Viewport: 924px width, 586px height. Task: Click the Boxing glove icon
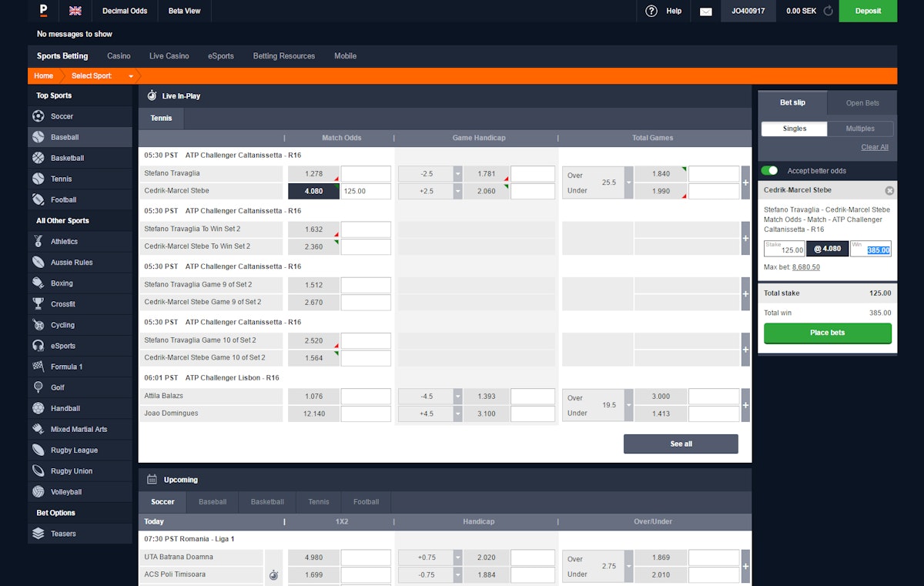click(x=38, y=283)
